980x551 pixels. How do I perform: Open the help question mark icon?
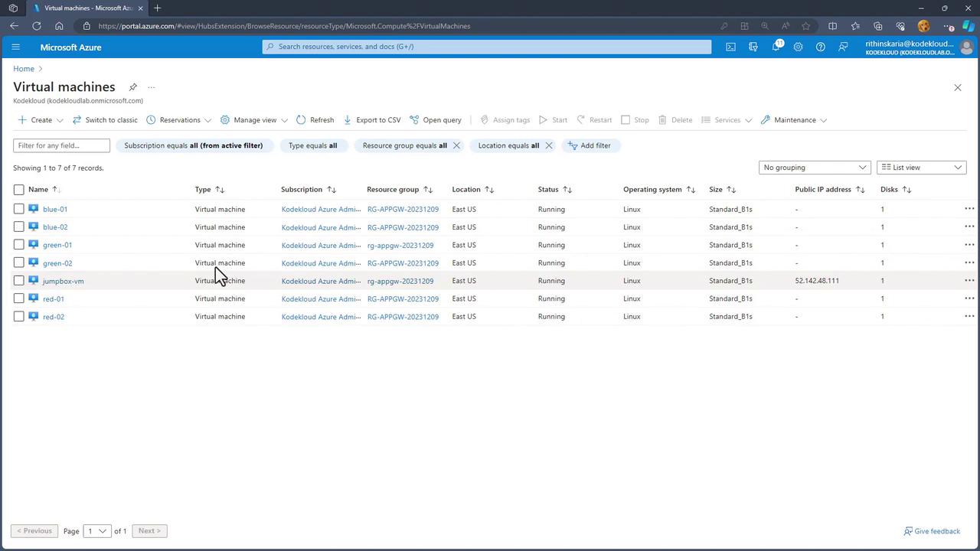tap(820, 47)
